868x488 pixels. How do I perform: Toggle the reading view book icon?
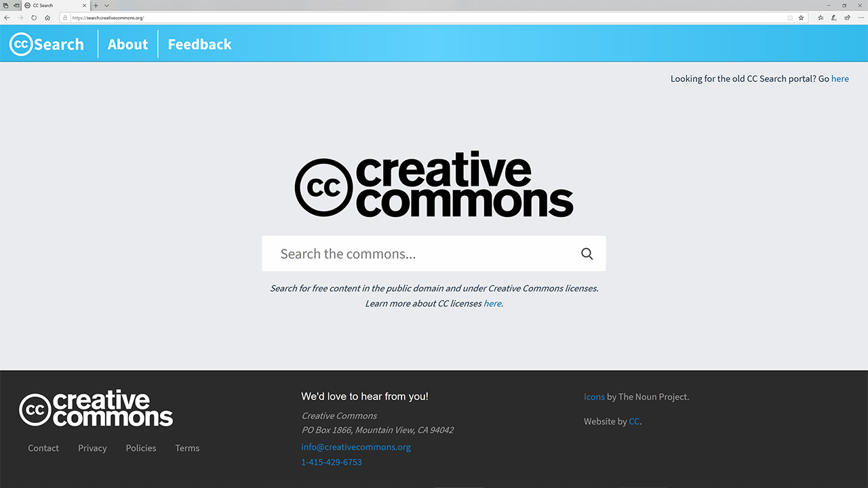790,18
